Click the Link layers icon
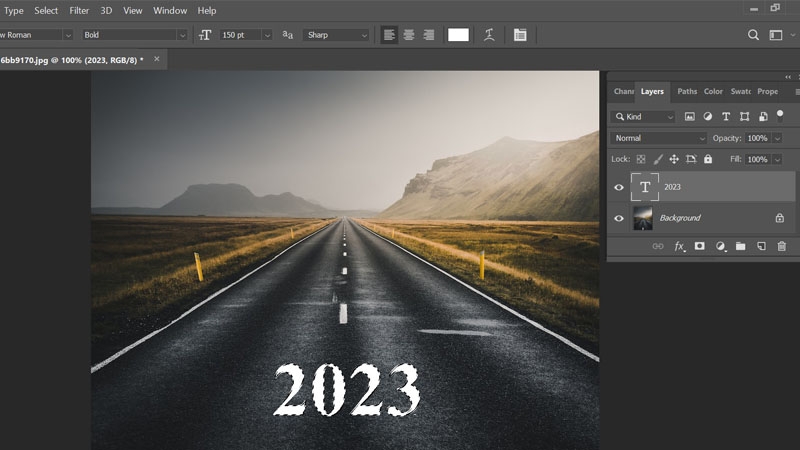800x450 pixels. point(658,246)
